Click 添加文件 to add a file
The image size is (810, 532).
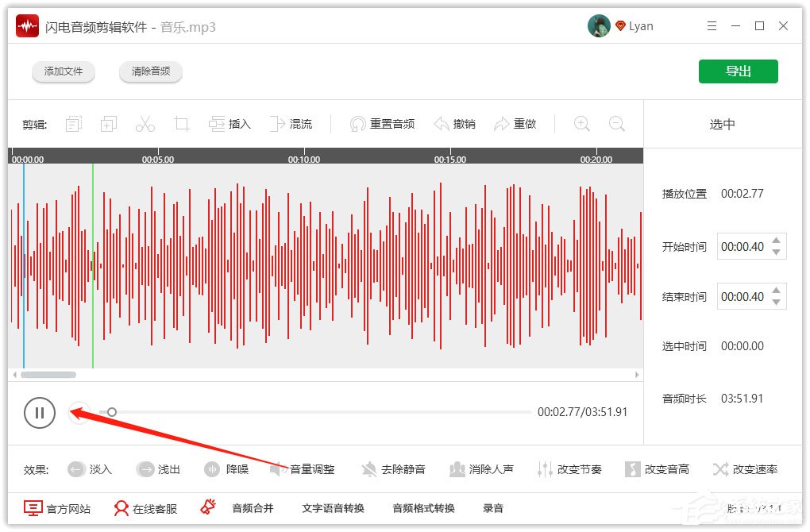[x=64, y=71]
